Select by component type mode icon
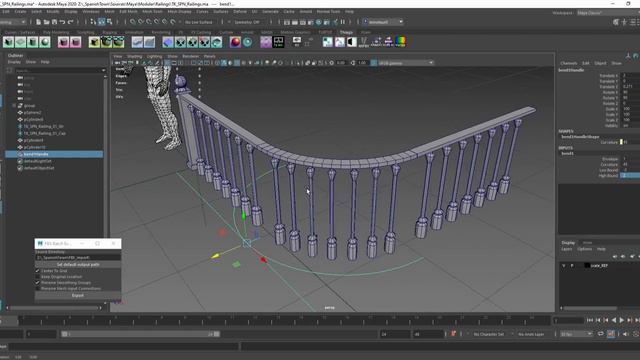The width and height of the screenshot is (640, 360). [x=109, y=22]
